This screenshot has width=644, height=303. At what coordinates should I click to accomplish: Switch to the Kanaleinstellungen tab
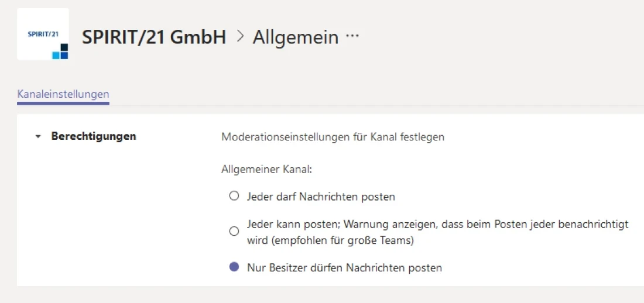click(63, 94)
